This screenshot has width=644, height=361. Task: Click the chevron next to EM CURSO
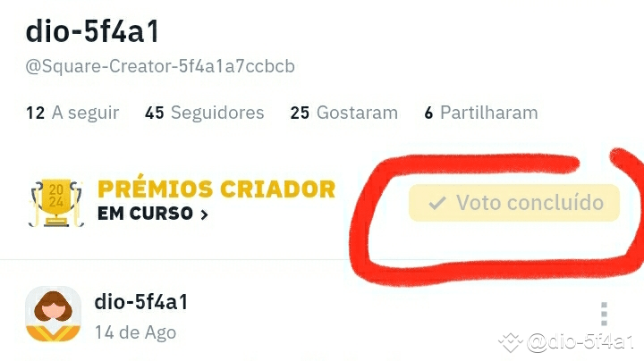pyautogui.click(x=204, y=214)
